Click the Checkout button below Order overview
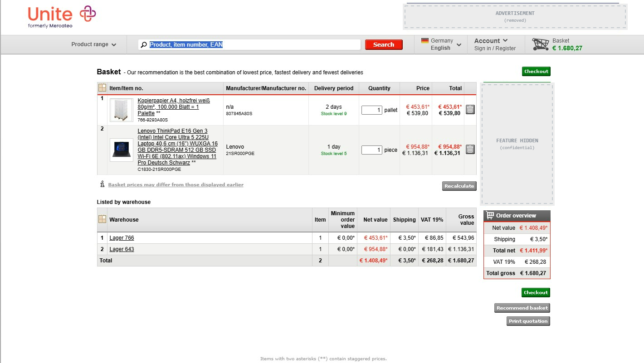This screenshot has width=644, height=363. coord(536,292)
